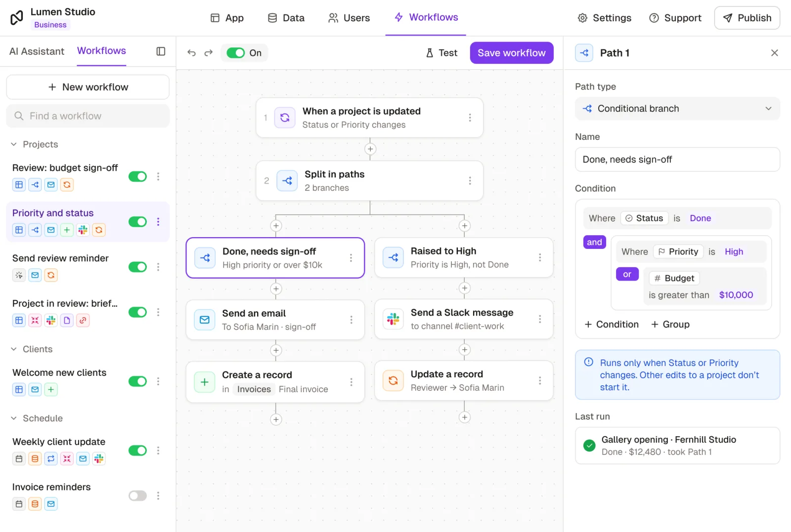
Task: Click the Lumen Studio logo
Action: pyautogui.click(x=17, y=18)
